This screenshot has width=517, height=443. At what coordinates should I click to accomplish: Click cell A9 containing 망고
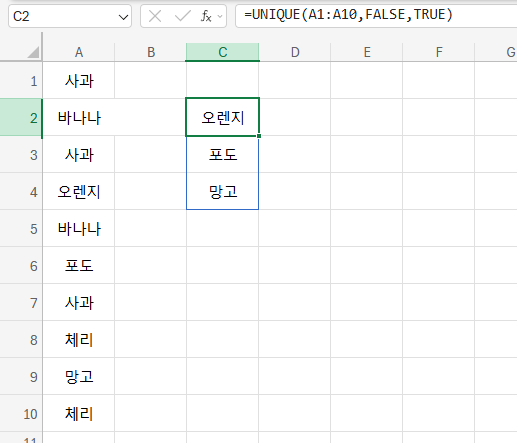tap(79, 376)
